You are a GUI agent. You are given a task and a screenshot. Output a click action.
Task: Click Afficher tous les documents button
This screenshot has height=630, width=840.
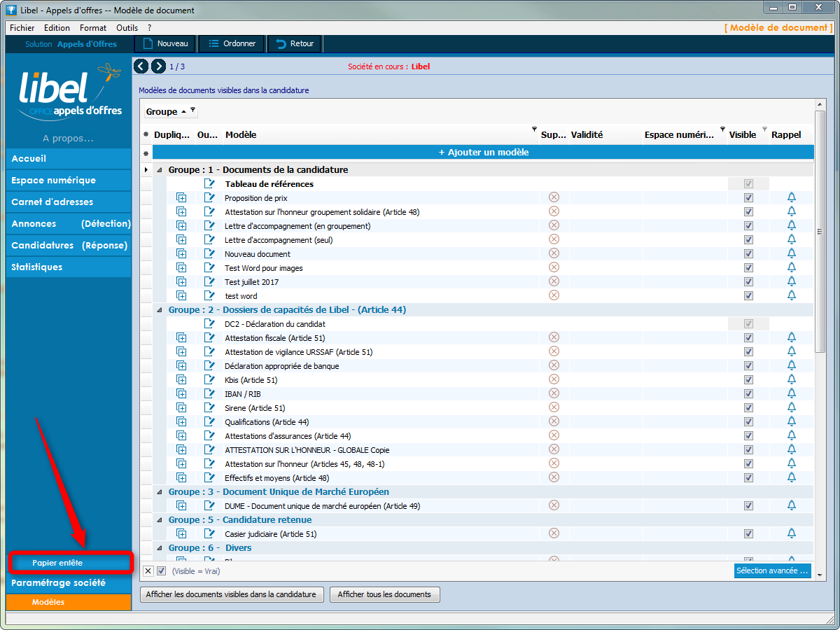tap(384, 594)
